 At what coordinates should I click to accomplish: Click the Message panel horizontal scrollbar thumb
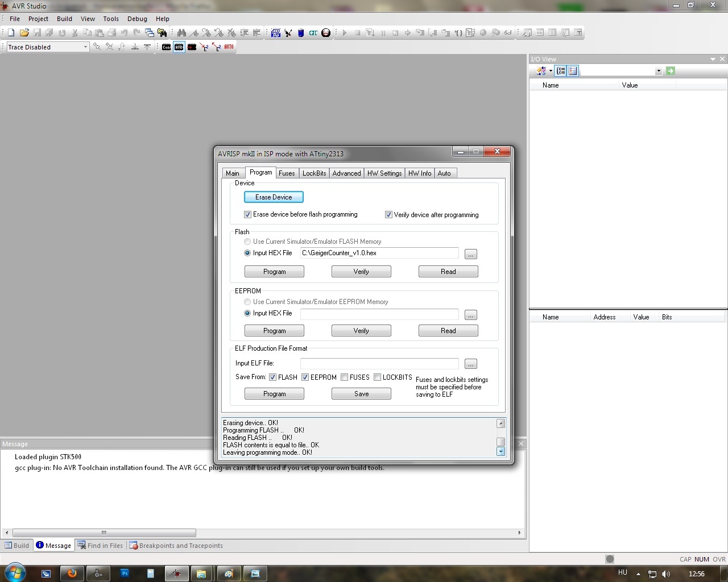[104, 533]
